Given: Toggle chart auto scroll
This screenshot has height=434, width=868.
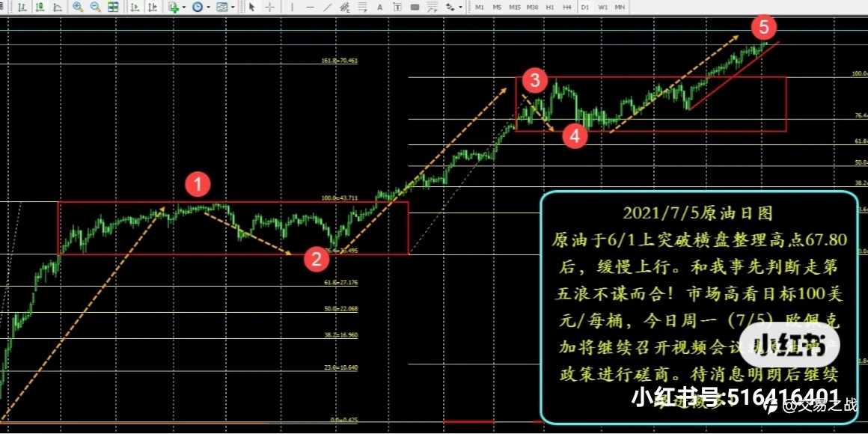Looking at the screenshot, I should click(135, 7).
